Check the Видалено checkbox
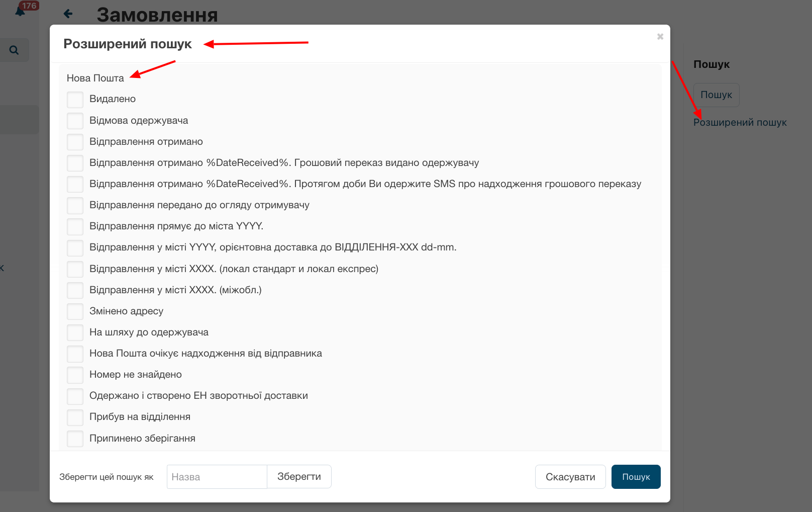Image resolution: width=812 pixels, height=512 pixels. click(x=75, y=100)
